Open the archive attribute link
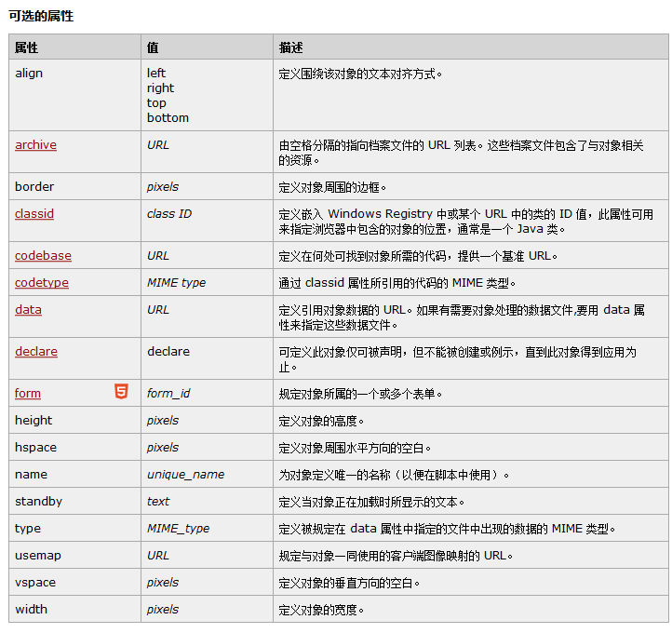The width and height of the screenshot is (672, 633). 35,145
